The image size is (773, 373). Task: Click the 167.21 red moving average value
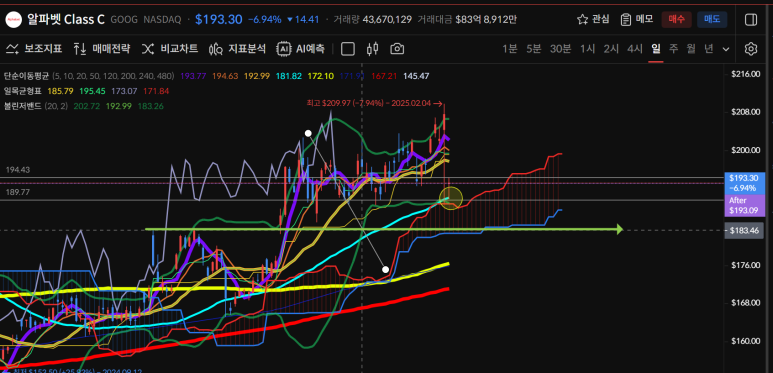point(384,76)
